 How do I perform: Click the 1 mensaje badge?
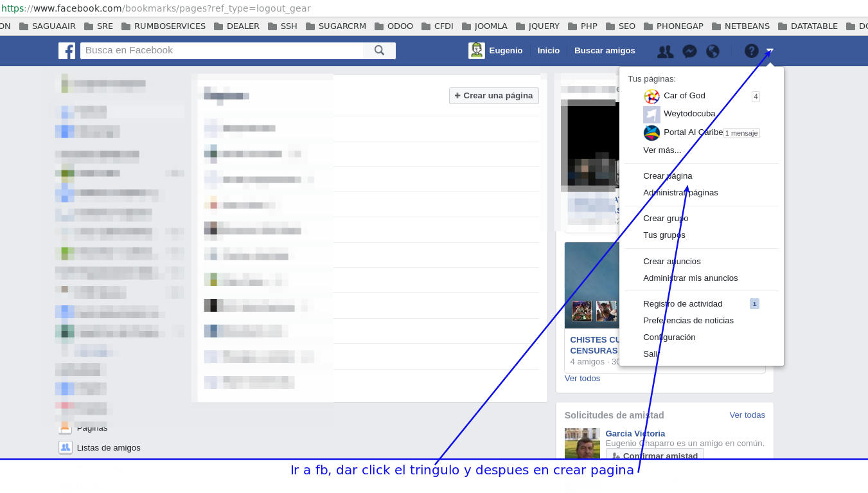coord(741,133)
